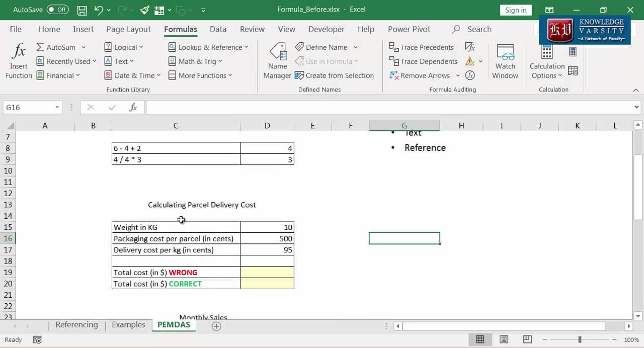Open the Data ribbon tab
Viewport: 644px width, 348px height.
218,29
